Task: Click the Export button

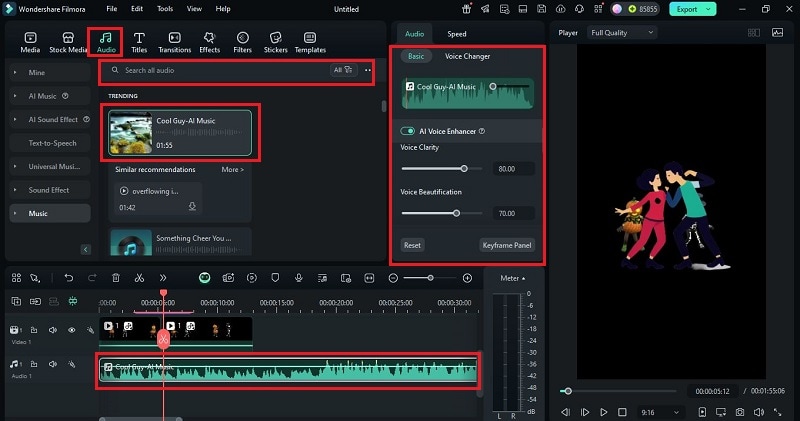Action: [687, 9]
